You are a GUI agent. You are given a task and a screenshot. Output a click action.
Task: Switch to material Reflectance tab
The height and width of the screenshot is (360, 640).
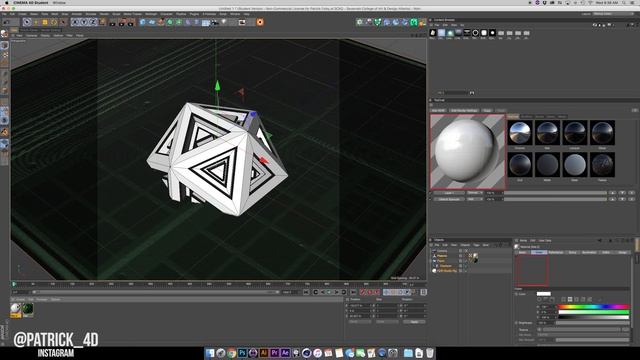point(556,252)
